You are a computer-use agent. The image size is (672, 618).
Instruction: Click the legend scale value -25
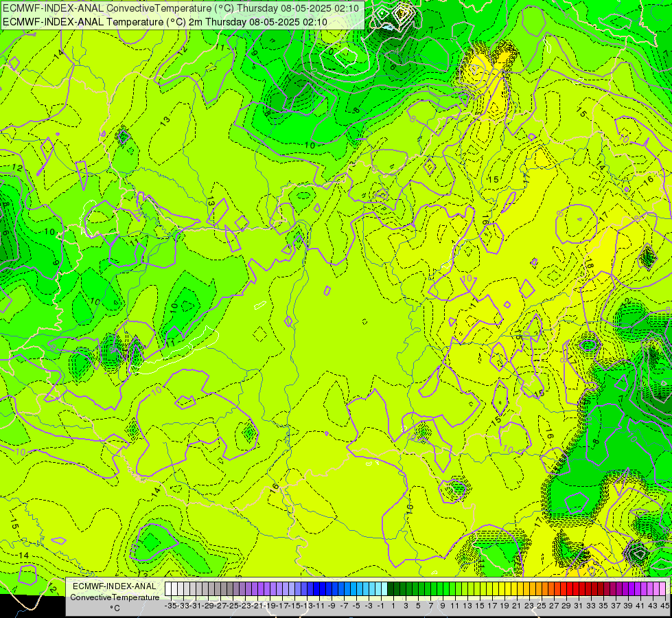click(x=233, y=606)
